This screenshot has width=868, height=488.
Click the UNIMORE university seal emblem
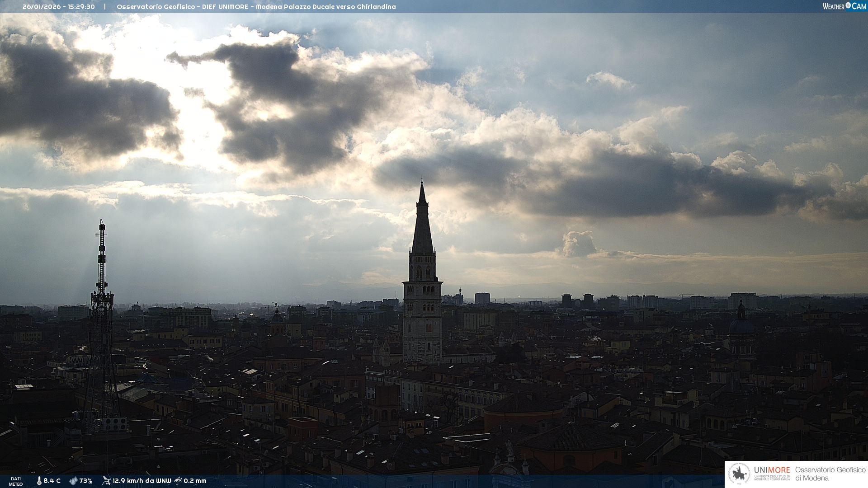pos(739,474)
